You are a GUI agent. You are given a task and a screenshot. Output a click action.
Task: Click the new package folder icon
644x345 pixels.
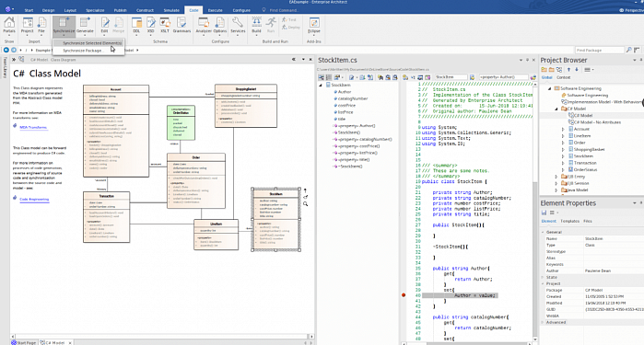544,70
